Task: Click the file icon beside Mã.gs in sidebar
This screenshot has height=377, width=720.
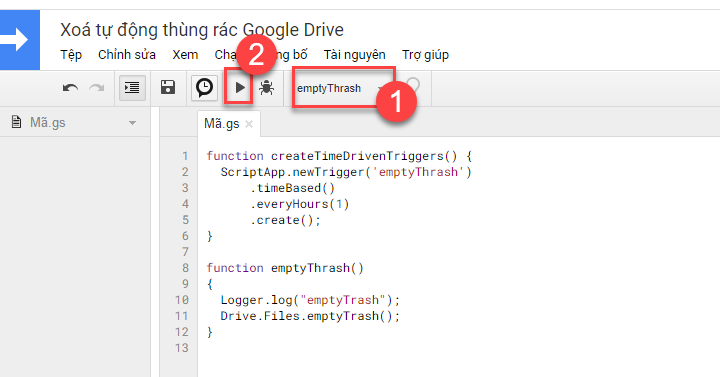Action: point(16,122)
